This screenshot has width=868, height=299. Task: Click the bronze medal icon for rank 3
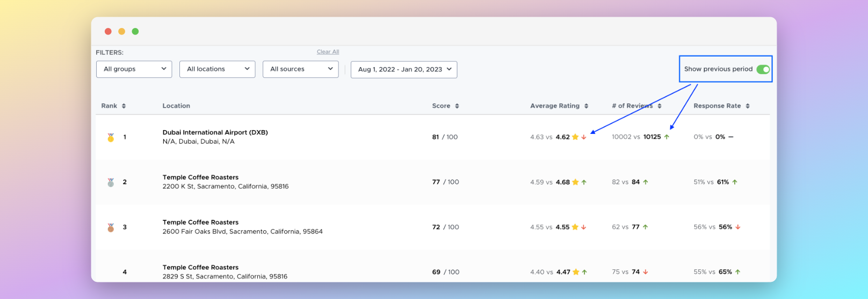[111, 227]
